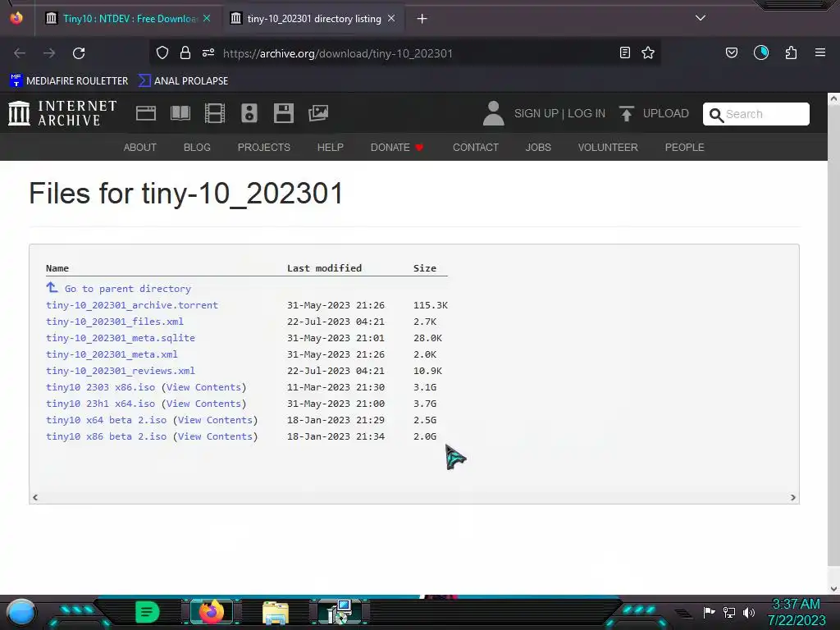Open the Texts book icon
840x630 pixels.
(180, 113)
